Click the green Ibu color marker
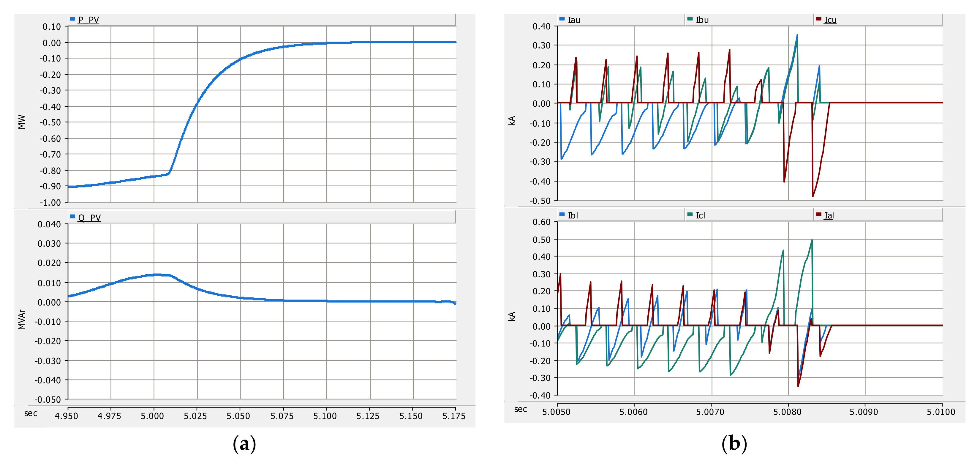The height and width of the screenshot is (466, 980). tap(690, 19)
